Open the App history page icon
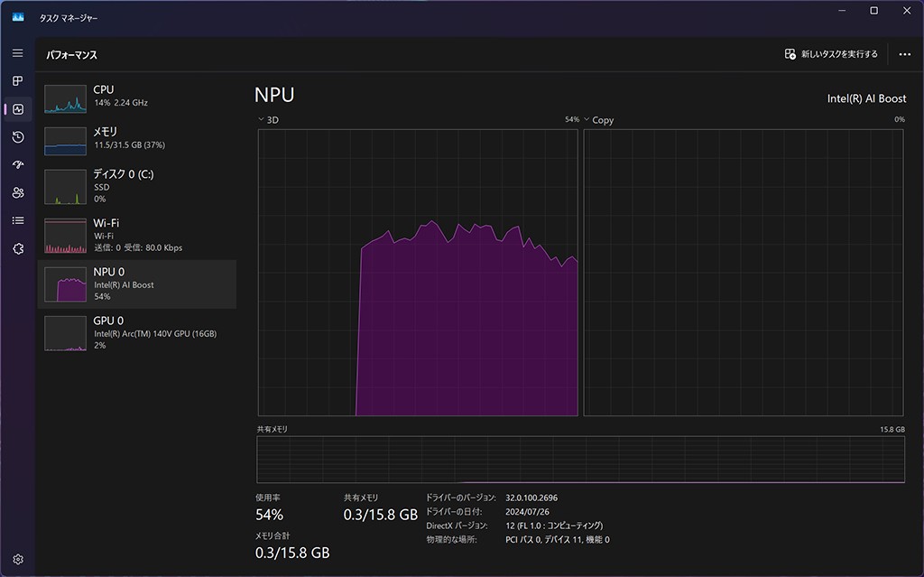The height and width of the screenshot is (577, 924). [18, 137]
